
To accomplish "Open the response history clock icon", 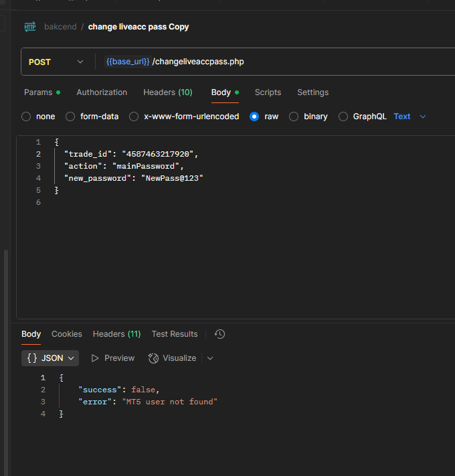I will tap(219, 334).
